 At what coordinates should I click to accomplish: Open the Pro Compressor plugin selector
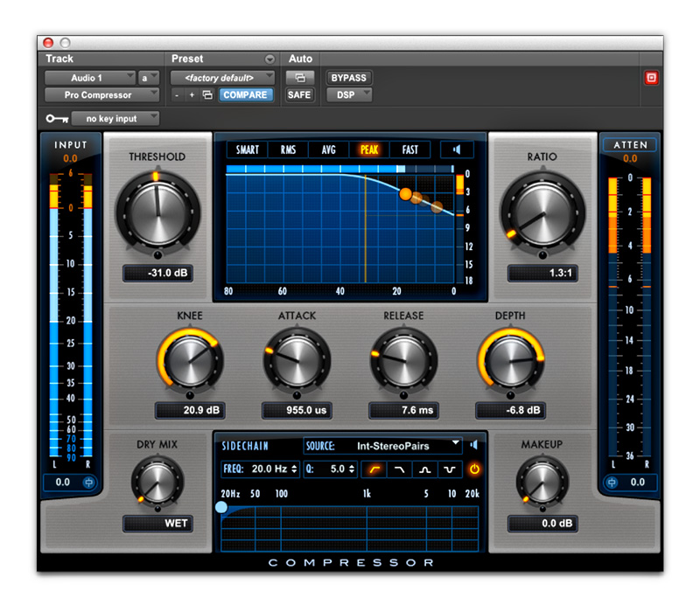(101, 95)
